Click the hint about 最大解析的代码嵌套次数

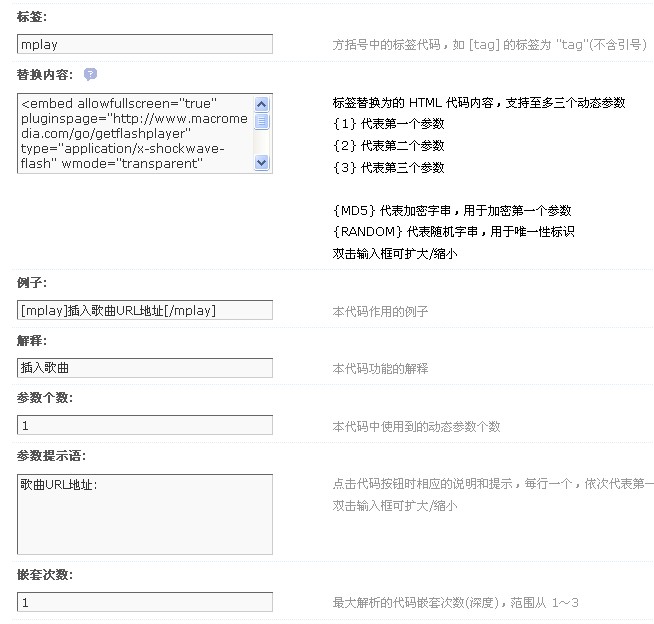pos(455,603)
